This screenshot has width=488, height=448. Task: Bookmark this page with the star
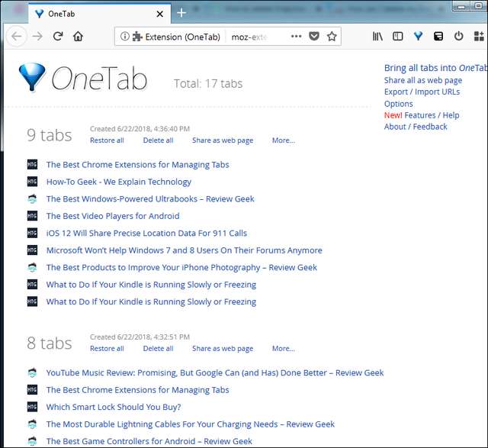point(332,37)
